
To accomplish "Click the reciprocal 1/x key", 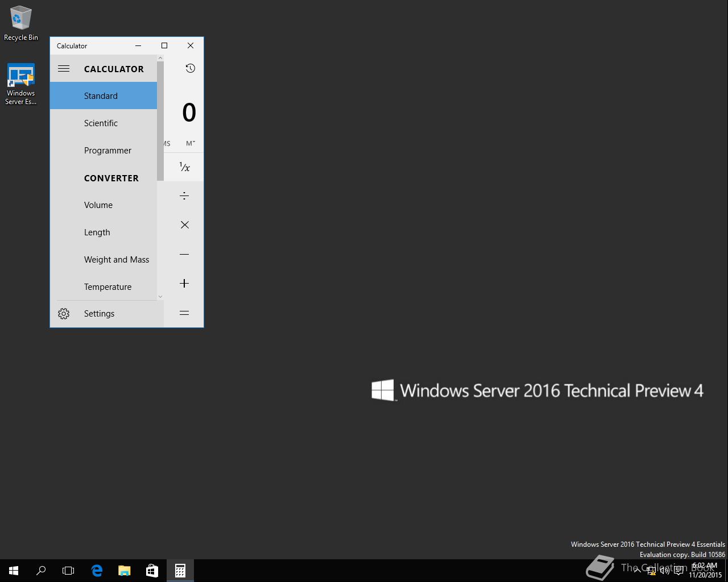I will [184, 167].
